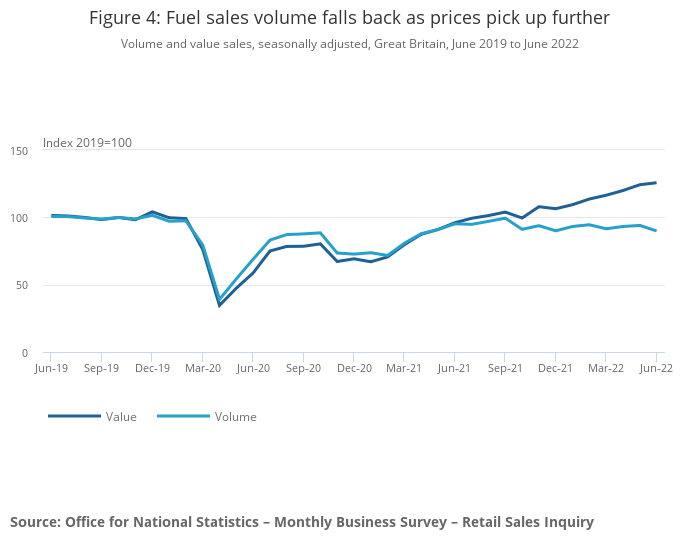
Task: Click the lowest trough point after Mar-20
Action: tap(219, 305)
